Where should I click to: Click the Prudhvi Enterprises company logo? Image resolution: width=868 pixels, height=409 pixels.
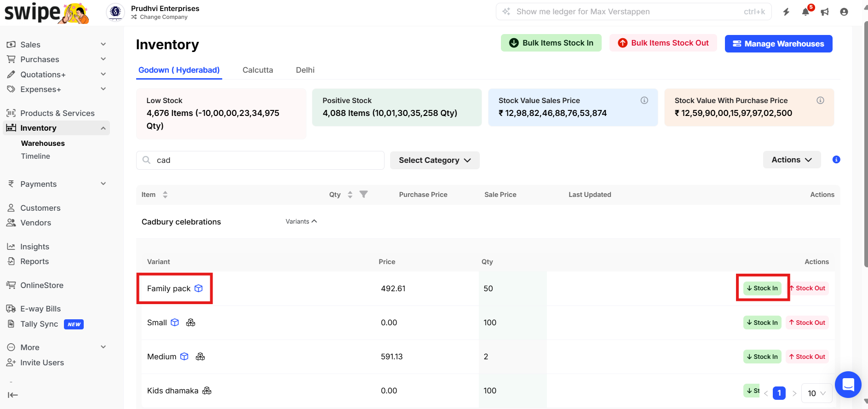[115, 12]
